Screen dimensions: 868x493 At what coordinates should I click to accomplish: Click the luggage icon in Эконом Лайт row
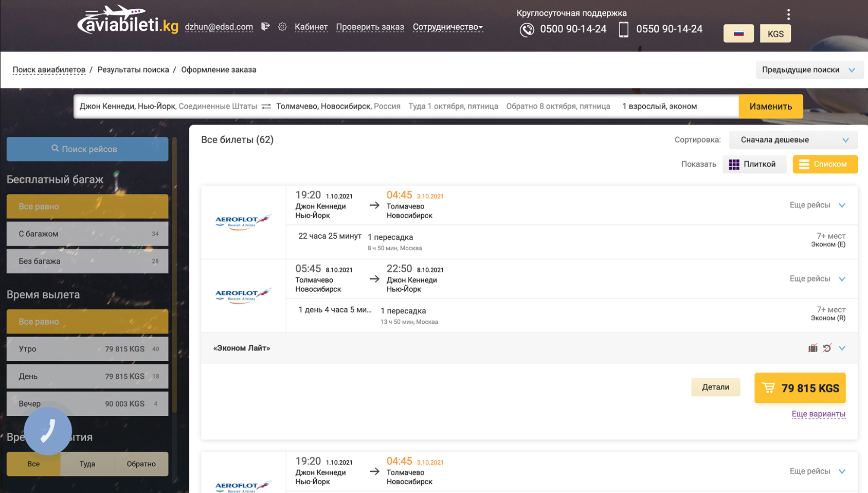pyautogui.click(x=812, y=348)
